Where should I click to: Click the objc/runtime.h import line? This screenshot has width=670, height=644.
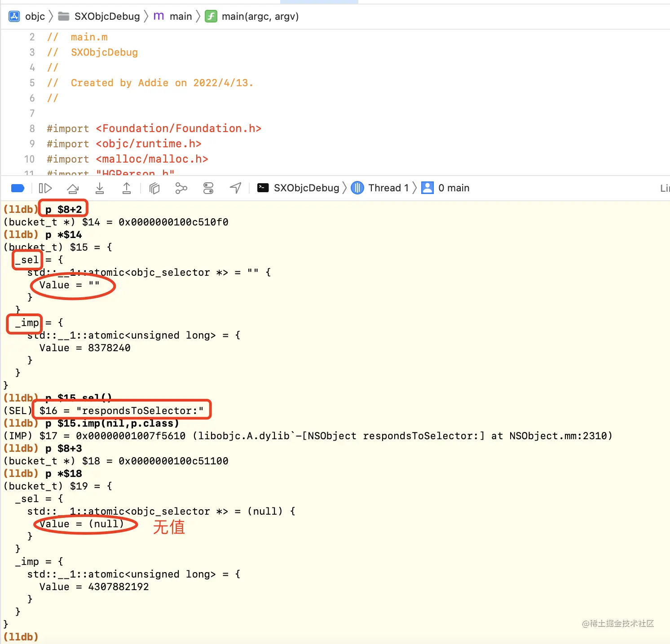pyautogui.click(x=124, y=144)
